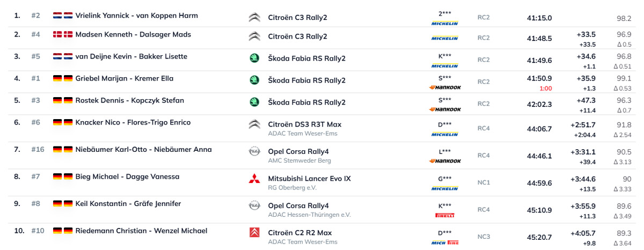Click German flags beside Bieg Michael
This screenshot has height=250, width=644.
pos(63,177)
